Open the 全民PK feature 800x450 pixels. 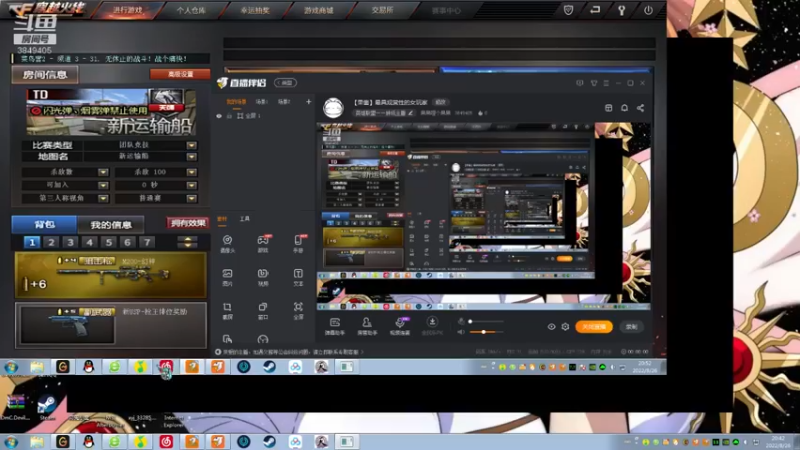pos(432,326)
